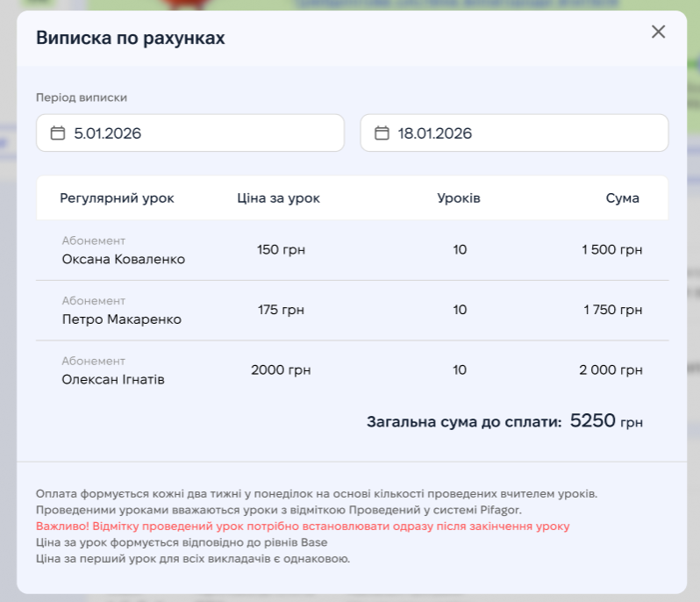Click the Уроків column header
700x602 pixels.
[459, 198]
